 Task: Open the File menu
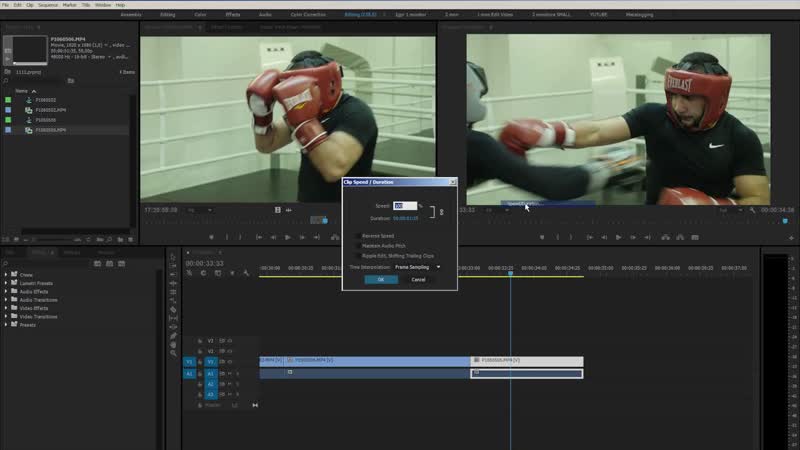5,5
